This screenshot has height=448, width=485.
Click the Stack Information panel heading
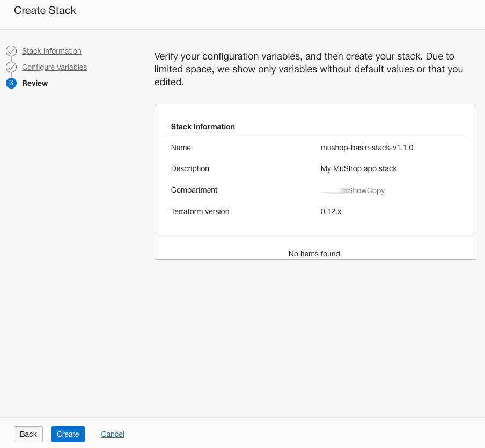click(x=203, y=127)
